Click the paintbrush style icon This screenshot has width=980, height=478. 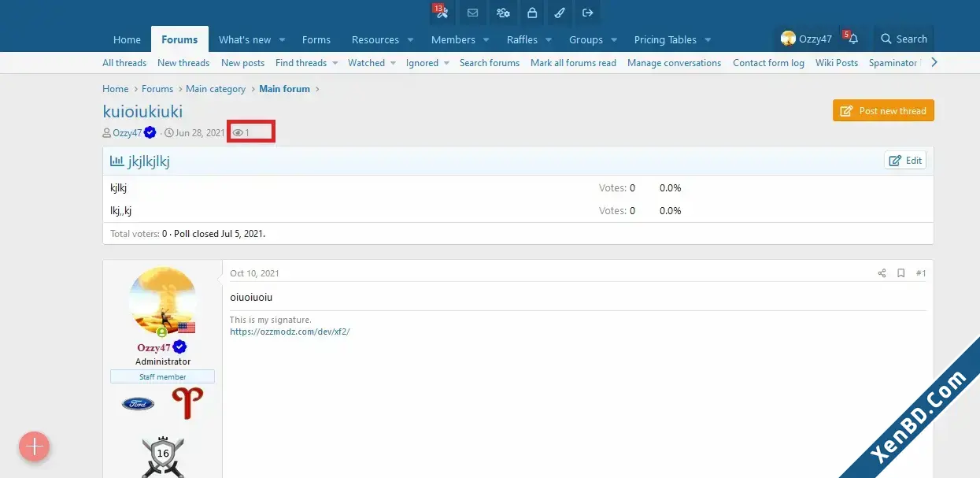tap(560, 13)
